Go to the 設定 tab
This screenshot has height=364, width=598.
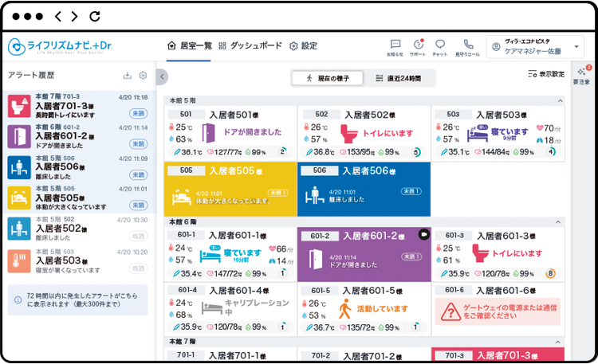click(x=302, y=46)
